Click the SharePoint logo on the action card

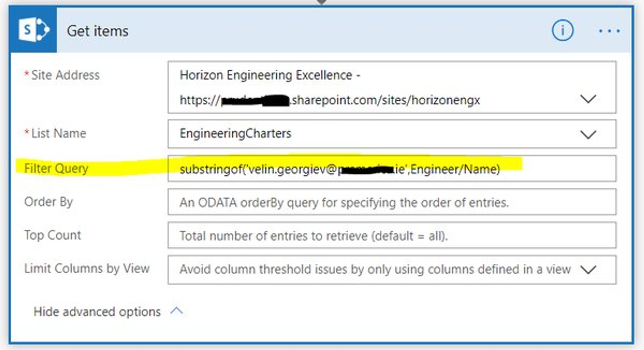tap(33, 29)
